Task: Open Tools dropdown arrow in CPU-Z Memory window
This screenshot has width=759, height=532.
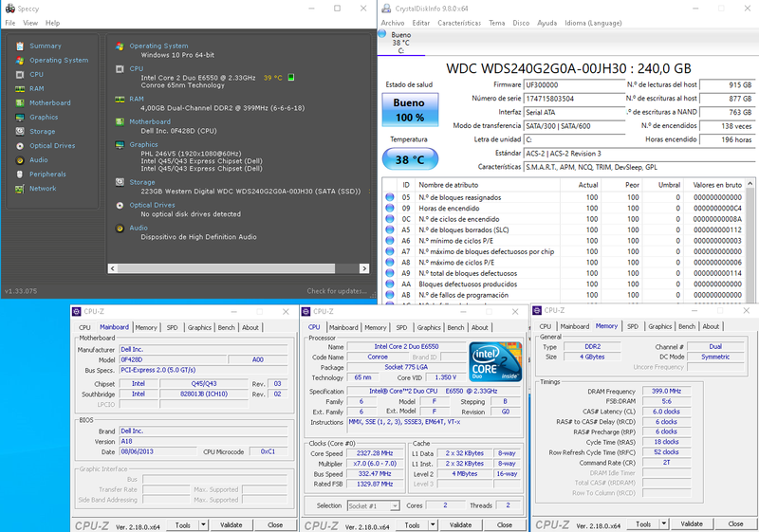Action: point(663,523)
